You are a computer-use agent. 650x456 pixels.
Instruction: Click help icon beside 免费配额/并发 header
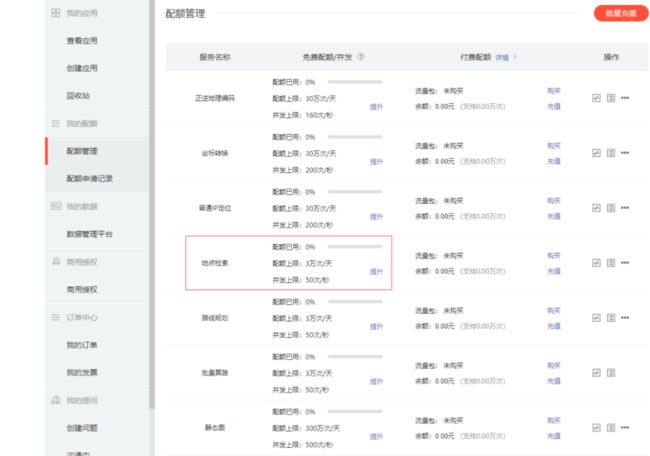pos(361,57)
